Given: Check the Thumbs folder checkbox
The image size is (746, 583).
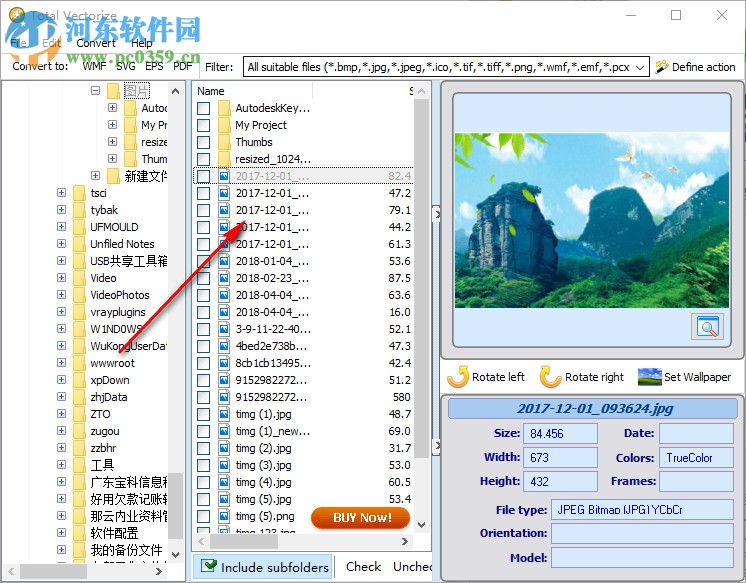Looking at the screenshot, I should [204, 142].
